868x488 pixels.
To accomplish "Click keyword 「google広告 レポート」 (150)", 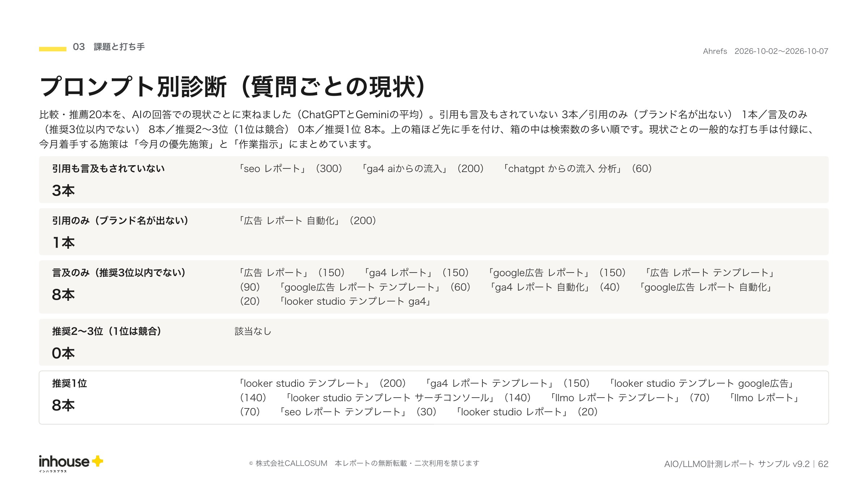I will tap(557, 273).
